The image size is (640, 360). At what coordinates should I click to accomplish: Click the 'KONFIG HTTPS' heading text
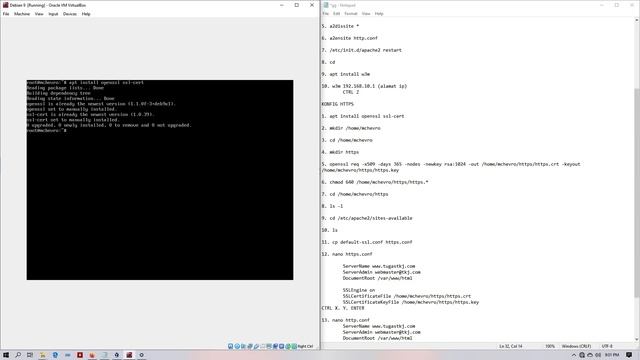338,104
